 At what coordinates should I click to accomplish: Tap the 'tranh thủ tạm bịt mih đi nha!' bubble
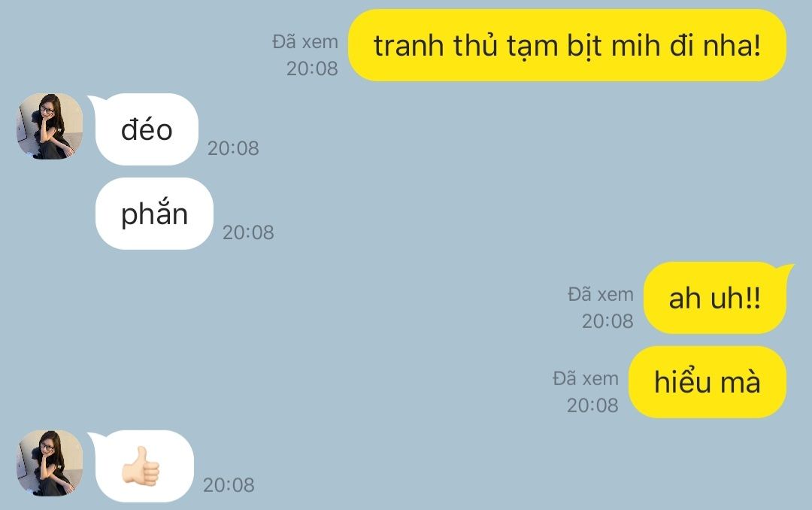point(567,45)
